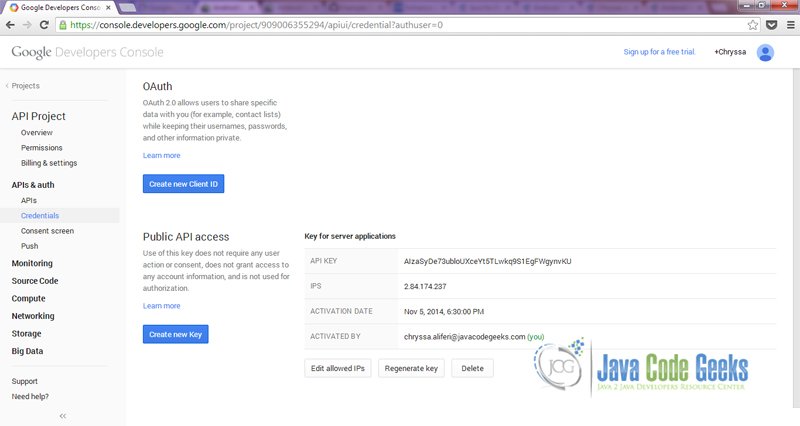Screen dimensions: 800x426
Task: Expand the Storage section
Action: click(27, 334)
